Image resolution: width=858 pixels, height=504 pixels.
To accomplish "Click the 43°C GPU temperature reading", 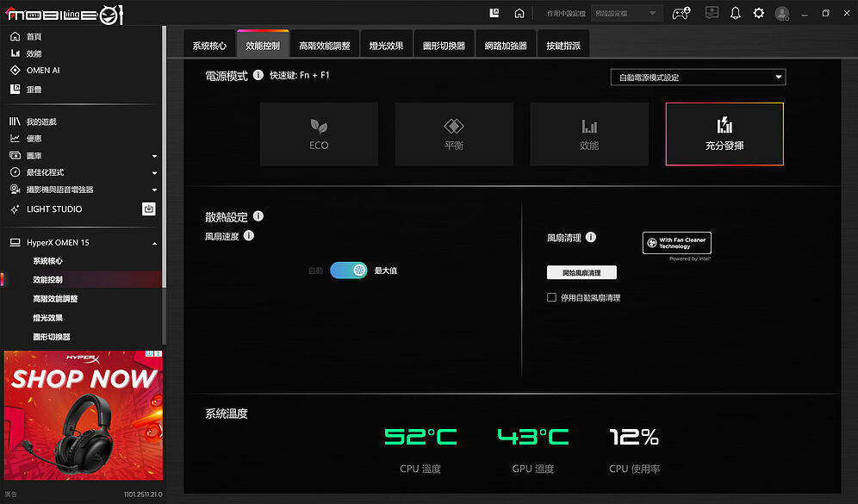I will coord(533,437).
